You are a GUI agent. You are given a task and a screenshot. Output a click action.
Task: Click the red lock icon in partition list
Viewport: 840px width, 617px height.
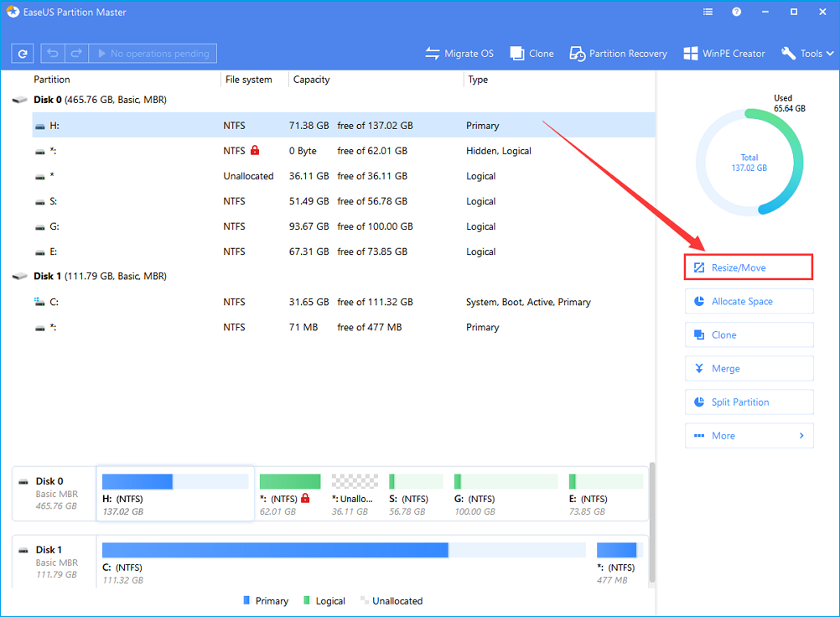tap(255, 150)
